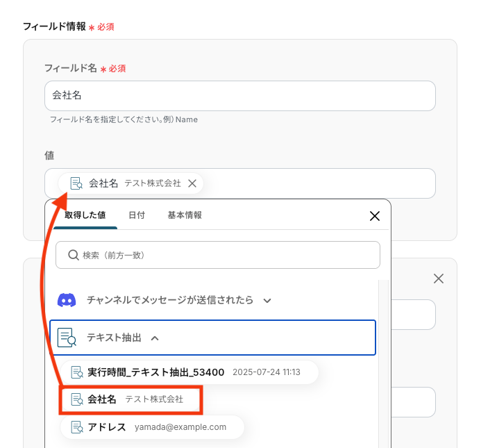Open the 日付 tab
The width and height of the screenshot is (481, 448).
(137, 215)
